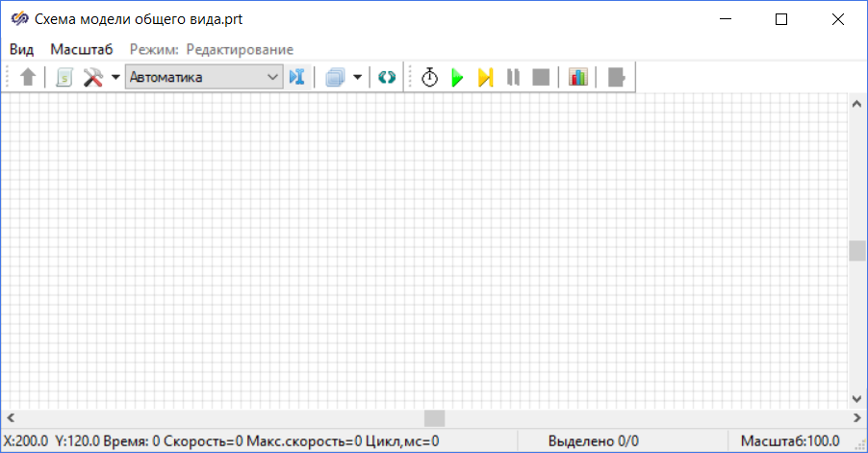Click the up arrow toolbar icon
This screenshot has width=868, height=453.
pyautogui.click(x=27, y=78)
